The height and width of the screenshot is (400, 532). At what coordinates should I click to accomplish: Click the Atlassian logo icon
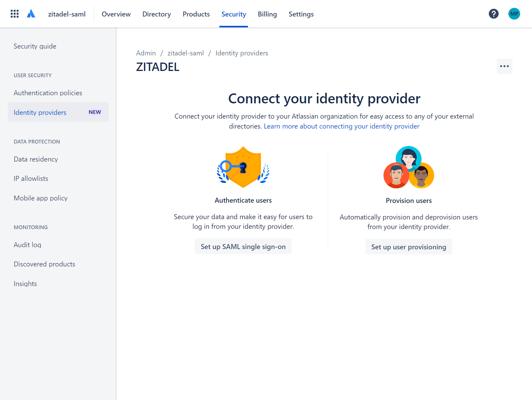click(31, 14)
